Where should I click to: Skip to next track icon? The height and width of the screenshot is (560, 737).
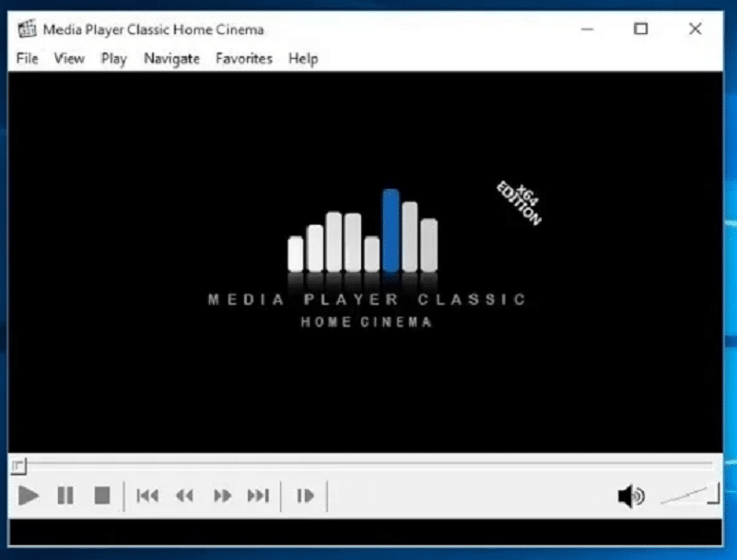point(258,496)
